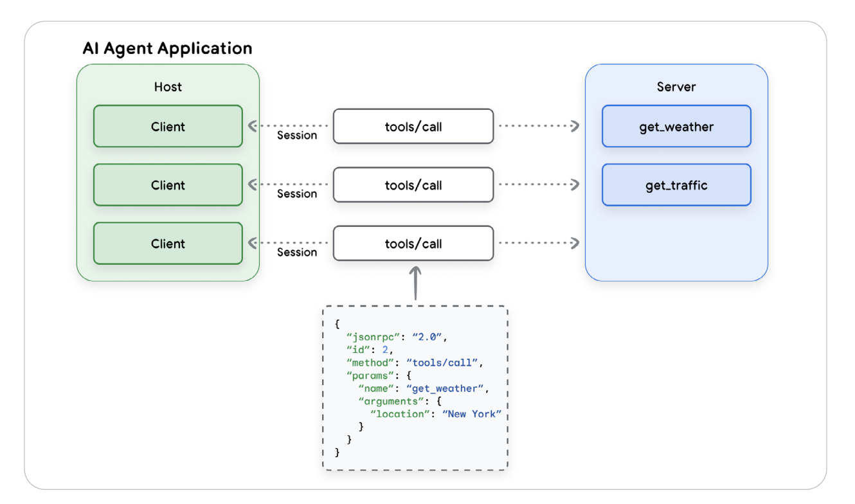Select the get_weather tool box
Screen dimensions: 855x504
click(676, 126)
